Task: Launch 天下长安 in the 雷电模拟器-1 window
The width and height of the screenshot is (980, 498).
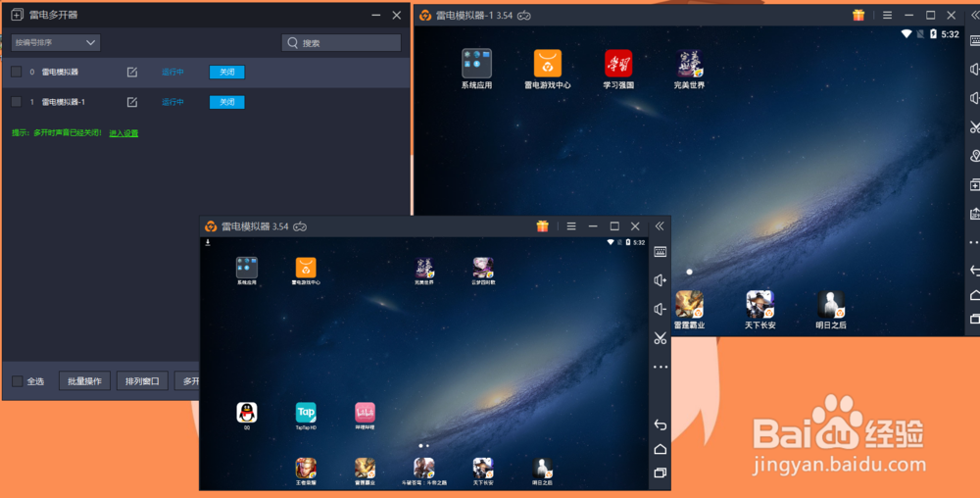Action: pos(760,304)
